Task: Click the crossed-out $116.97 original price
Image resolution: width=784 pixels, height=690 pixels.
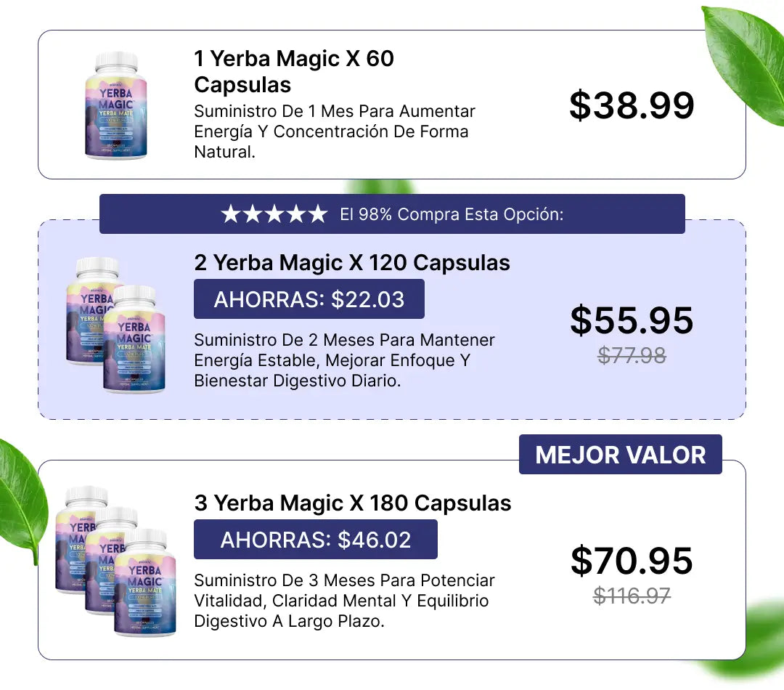Action: 632,596
